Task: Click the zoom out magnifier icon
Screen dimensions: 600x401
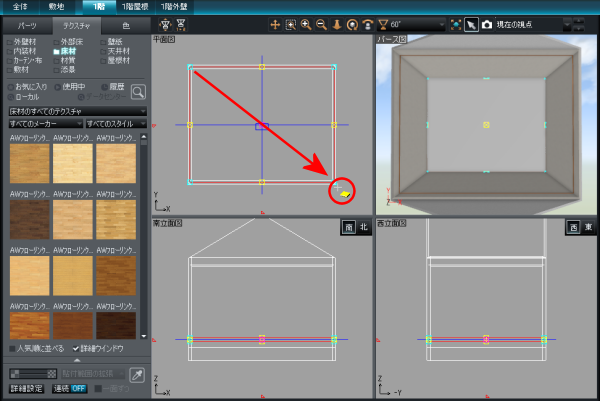Action: point(320,24)
